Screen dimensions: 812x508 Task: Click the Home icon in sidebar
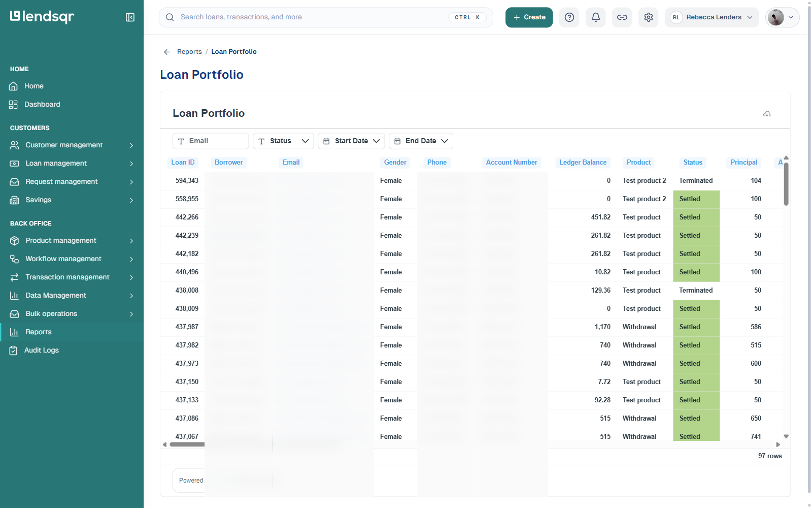[14, 86]
